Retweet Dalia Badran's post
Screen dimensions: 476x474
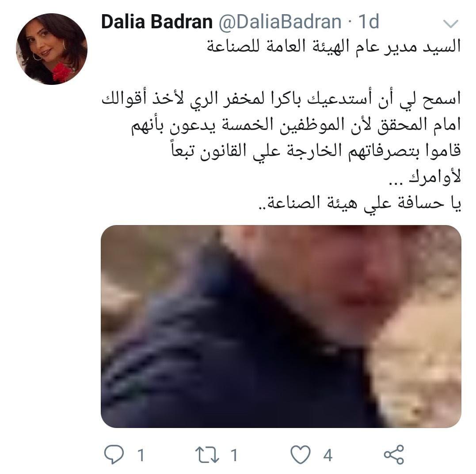(207, 455)
